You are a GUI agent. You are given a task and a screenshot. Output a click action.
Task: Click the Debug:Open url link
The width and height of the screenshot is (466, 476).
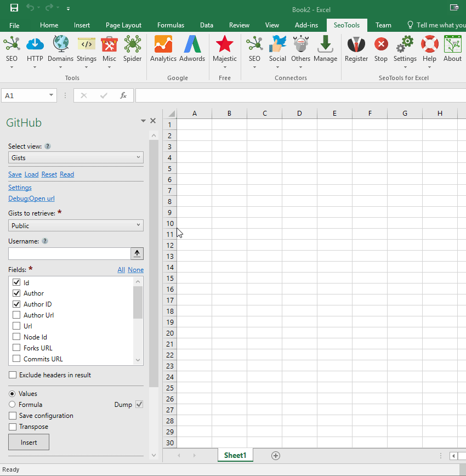(32, 199)
